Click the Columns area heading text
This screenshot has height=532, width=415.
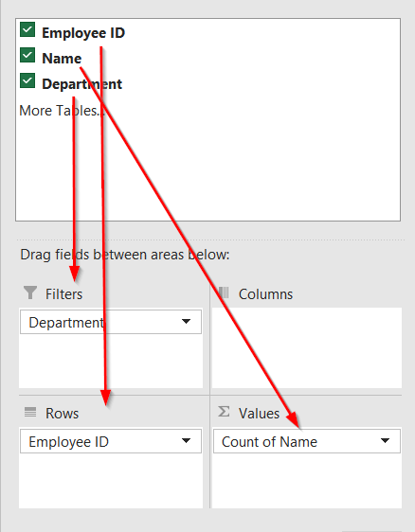(x=265, y=293)
